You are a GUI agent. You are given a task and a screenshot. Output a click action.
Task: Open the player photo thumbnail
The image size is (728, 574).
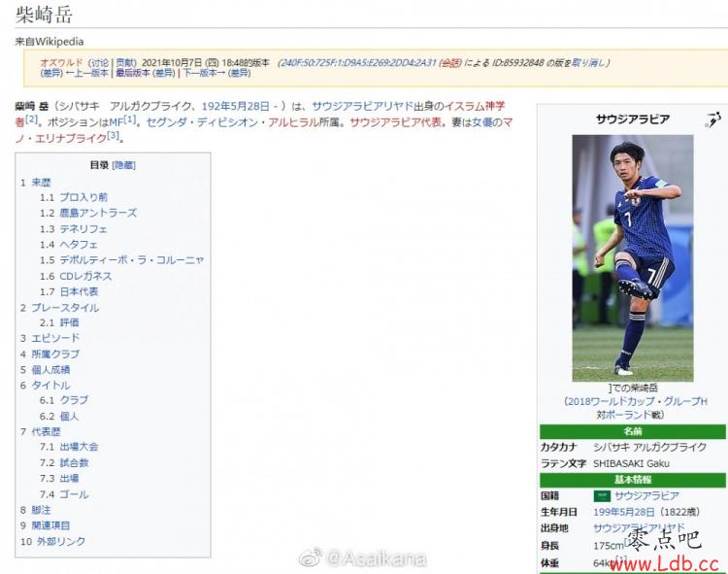632,258
